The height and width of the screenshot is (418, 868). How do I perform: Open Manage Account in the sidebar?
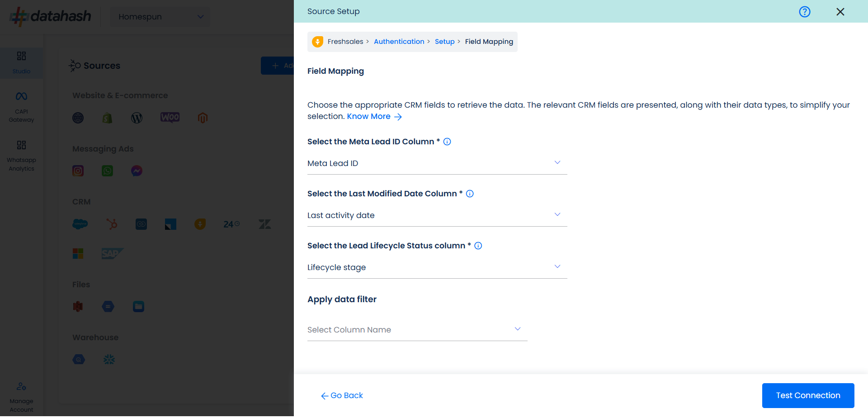21,397
